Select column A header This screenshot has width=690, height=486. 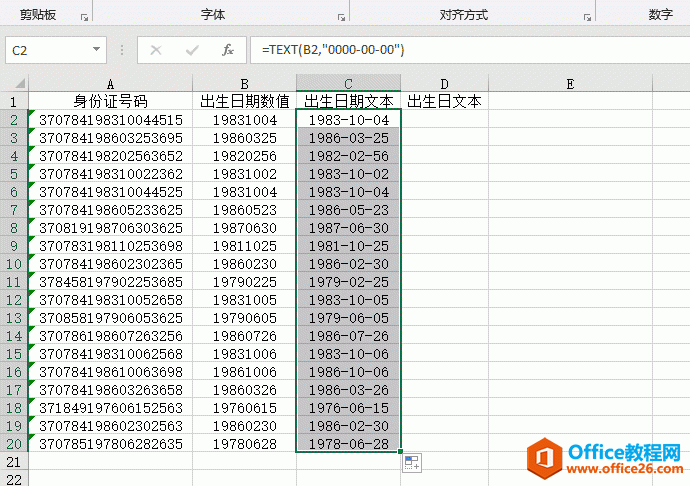pyautogui.click(x=110, y=83)
